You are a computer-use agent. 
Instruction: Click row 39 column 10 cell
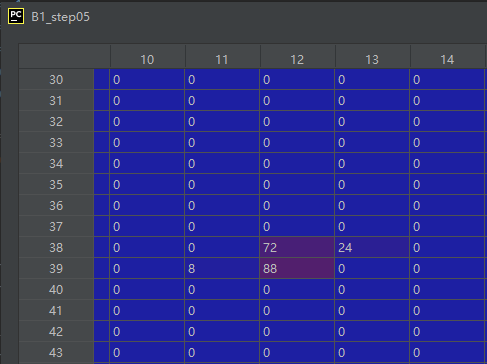pyautogui.click(x=147, y=268)
